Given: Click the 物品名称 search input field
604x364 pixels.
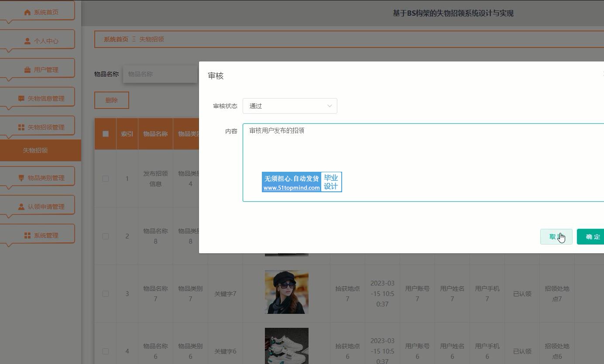Looking at the screenshot, I should [x=160, y=74].
